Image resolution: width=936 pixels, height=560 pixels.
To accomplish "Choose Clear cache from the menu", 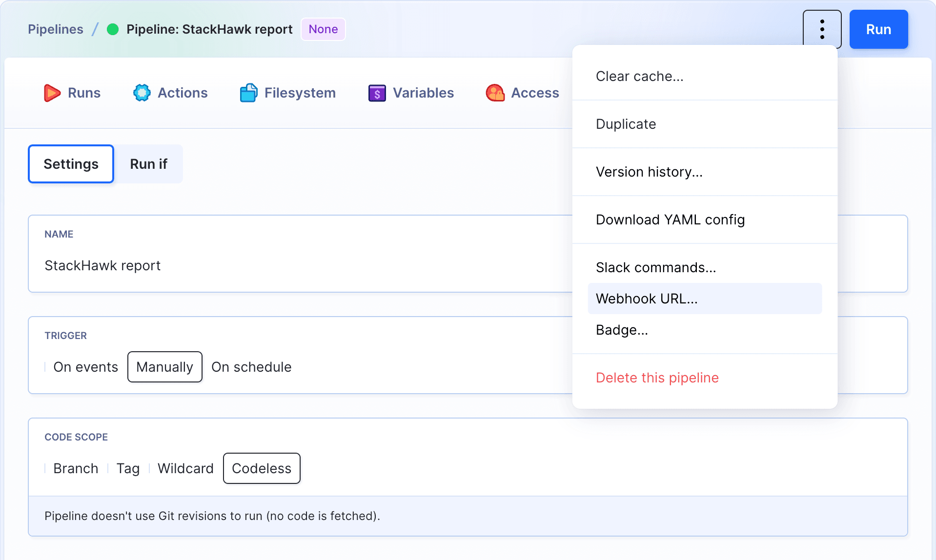I will click(x=705, y=76).
